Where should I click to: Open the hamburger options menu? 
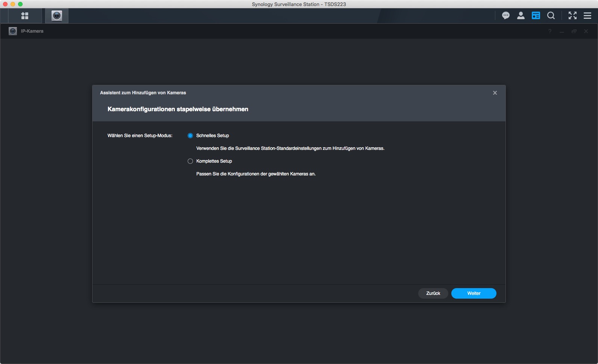(x=587, y=16)
